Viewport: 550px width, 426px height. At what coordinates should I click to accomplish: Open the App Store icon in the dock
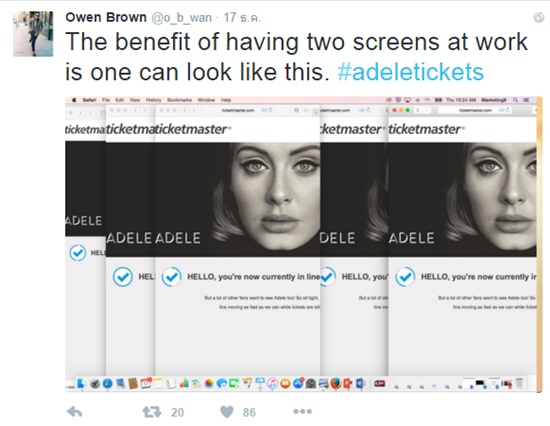click(298, 384)
